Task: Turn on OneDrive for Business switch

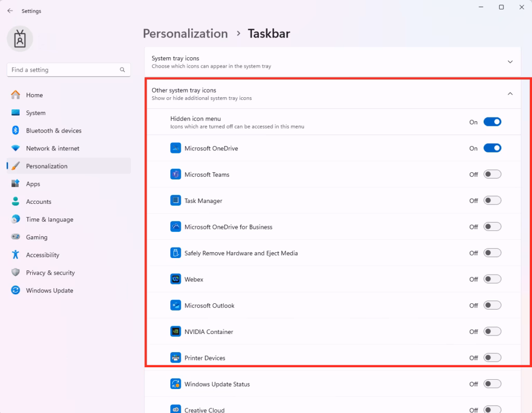Action: 493,227
